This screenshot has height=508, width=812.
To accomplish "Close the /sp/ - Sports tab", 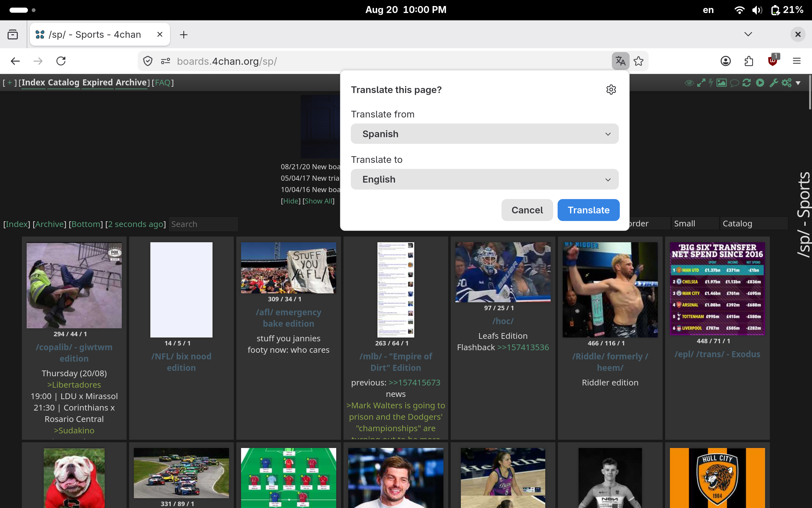I will 160,34.
